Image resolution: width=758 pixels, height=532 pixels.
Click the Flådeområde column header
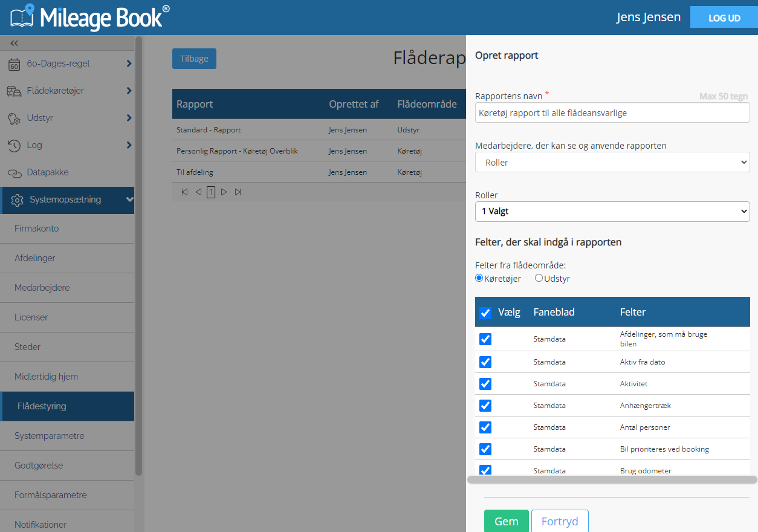click(x=427, y=104)
